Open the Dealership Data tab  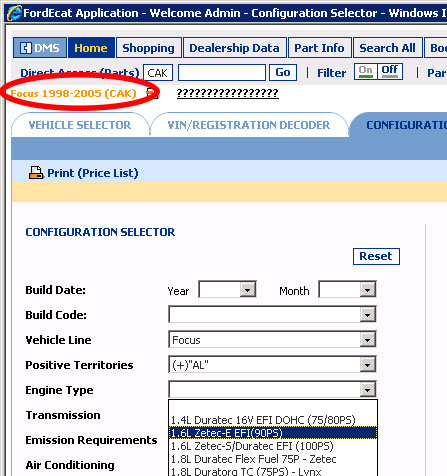tap(235, 48)
